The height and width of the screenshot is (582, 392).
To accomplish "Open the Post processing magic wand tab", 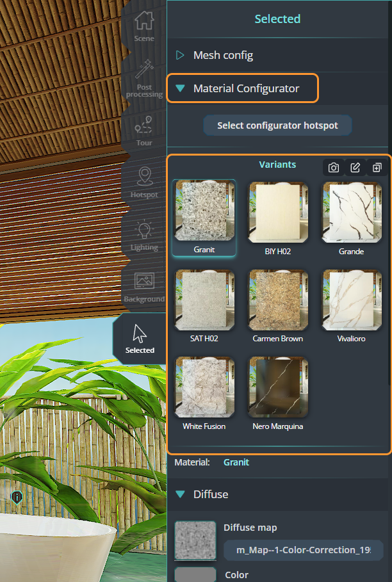I will pyautogui.click(x=144, y=79).
